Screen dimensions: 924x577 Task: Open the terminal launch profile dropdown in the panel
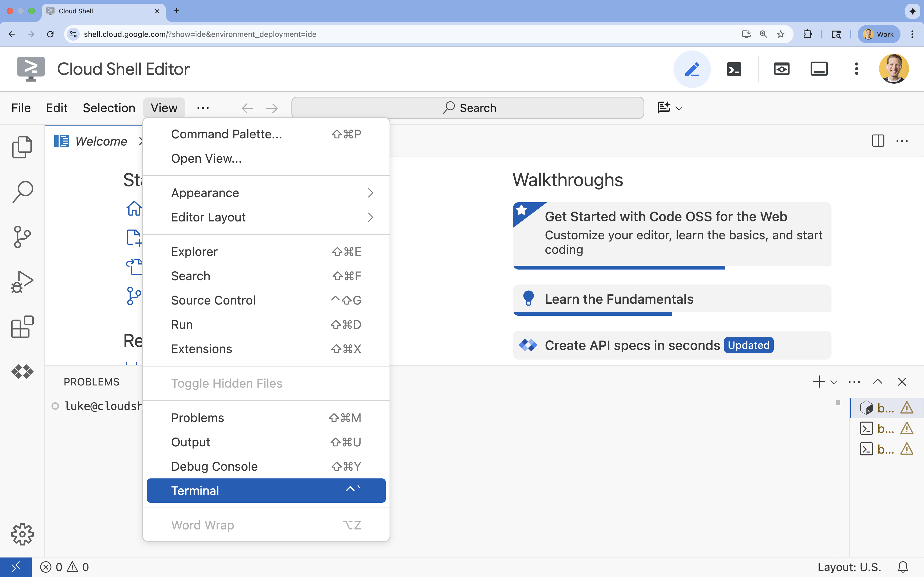(x=833, y=382)
